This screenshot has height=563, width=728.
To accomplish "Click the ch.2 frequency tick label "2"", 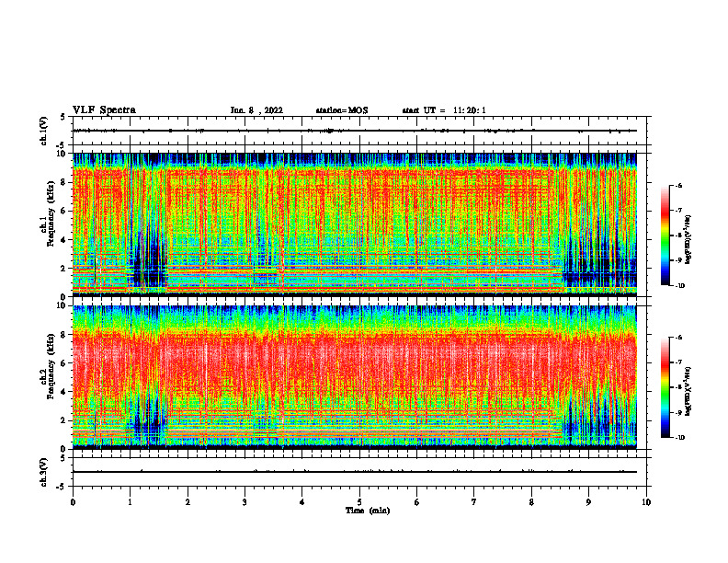I will [64, 420].
